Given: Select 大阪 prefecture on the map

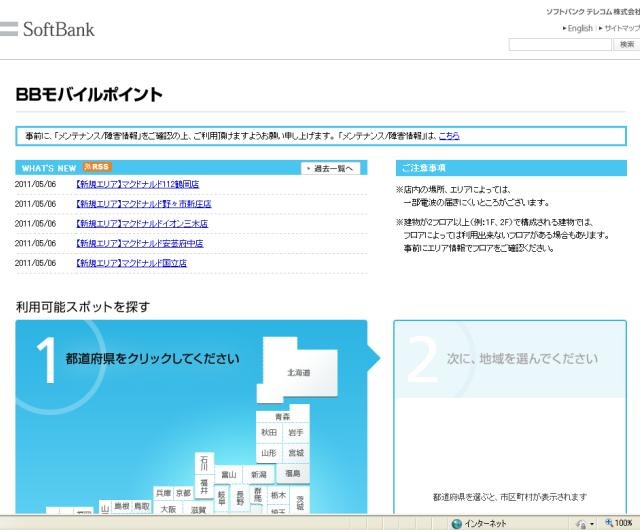Looking at the screenshot, I should [x=168, y=509].
